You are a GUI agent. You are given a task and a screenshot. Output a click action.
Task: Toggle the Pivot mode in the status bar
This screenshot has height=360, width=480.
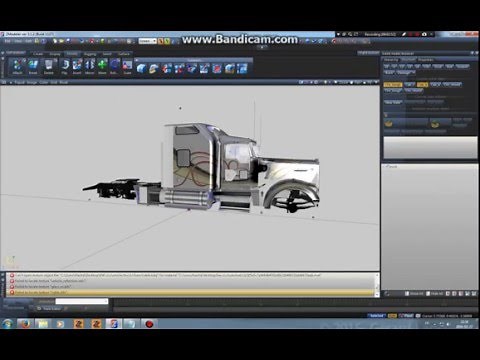click(x=406, y=315)
